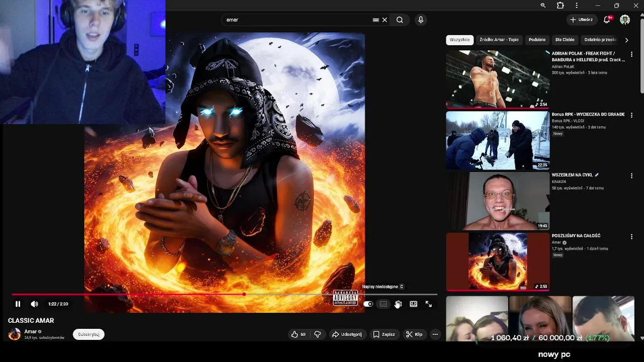Screen dimensions: 644x362
Task: Pause the video playback
Action: pyautogui.click(x=18, y=304)
